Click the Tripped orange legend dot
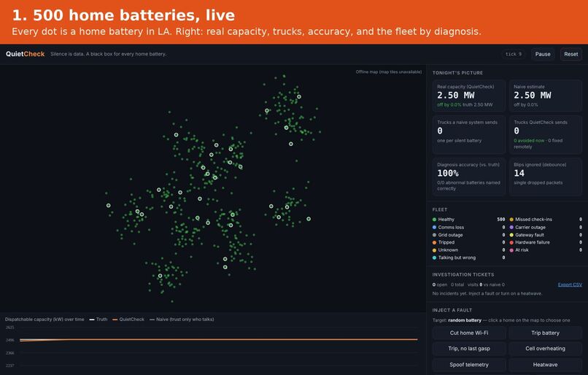 [434, 242]
